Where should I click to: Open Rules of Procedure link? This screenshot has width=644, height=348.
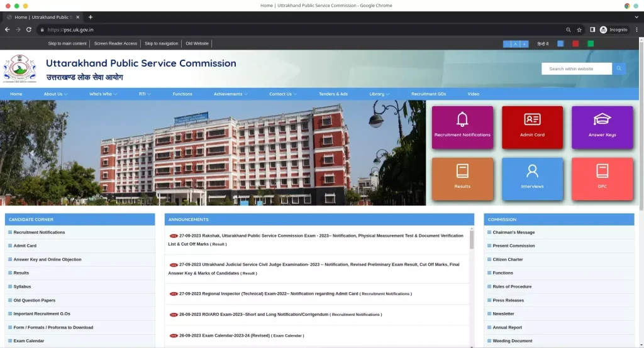pyautogui.click(x=512, y=286)
